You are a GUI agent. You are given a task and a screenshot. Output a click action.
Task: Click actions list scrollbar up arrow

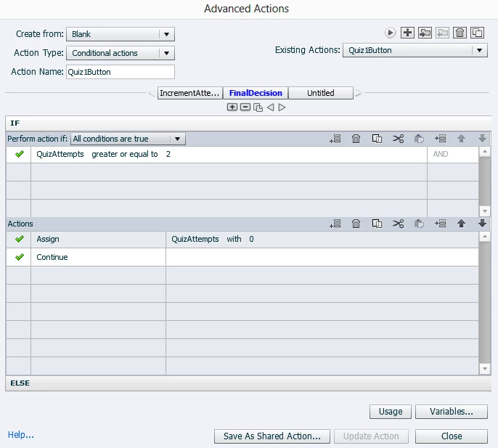485,236
